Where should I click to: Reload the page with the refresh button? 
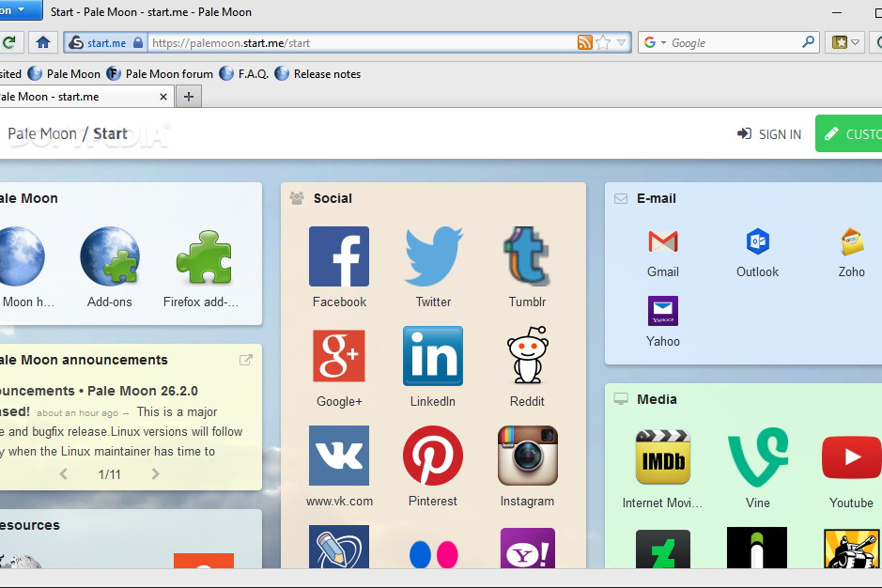(x=9, y=43)
